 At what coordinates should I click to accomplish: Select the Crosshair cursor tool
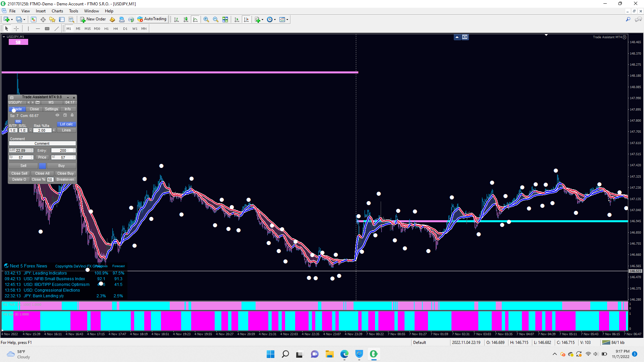click(x=16, y=29)
